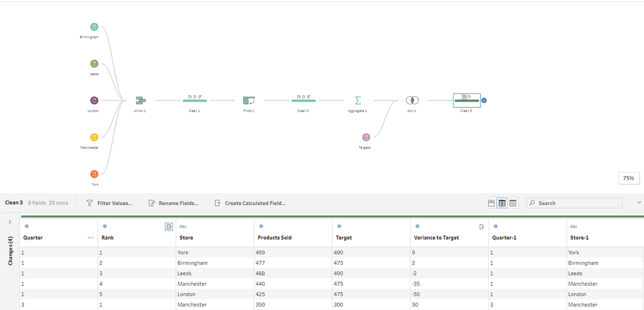The width and height of the screenshot is (644, 310).
Task: Change data type of Rank column
Action: pos(104,227)
